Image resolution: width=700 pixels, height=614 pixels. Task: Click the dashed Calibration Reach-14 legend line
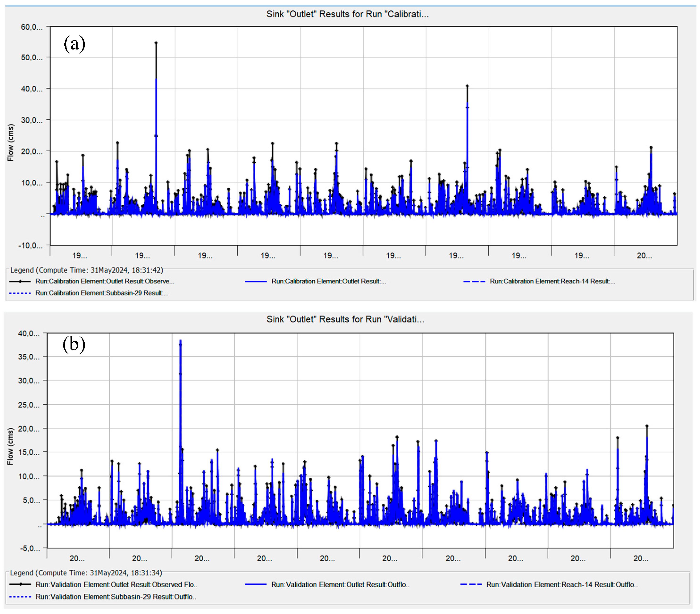(x=474, y=282)
